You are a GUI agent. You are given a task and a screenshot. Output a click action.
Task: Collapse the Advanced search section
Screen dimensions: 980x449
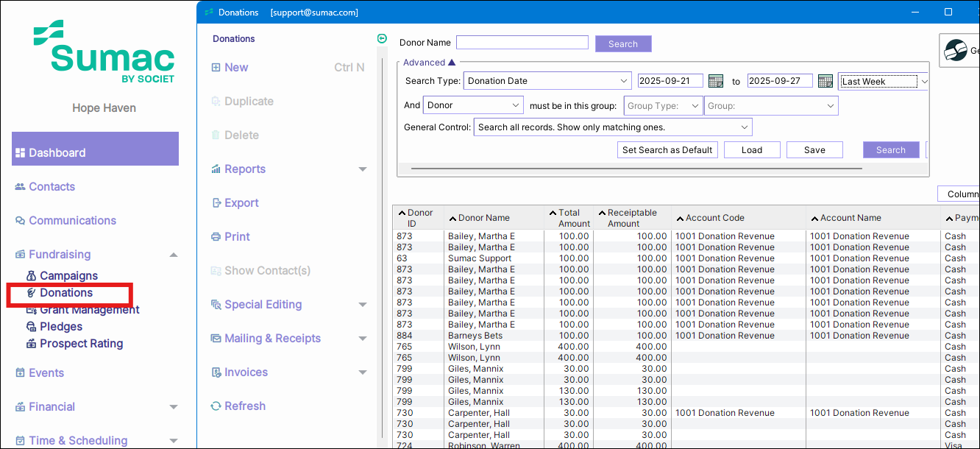[x=452, y=63]
